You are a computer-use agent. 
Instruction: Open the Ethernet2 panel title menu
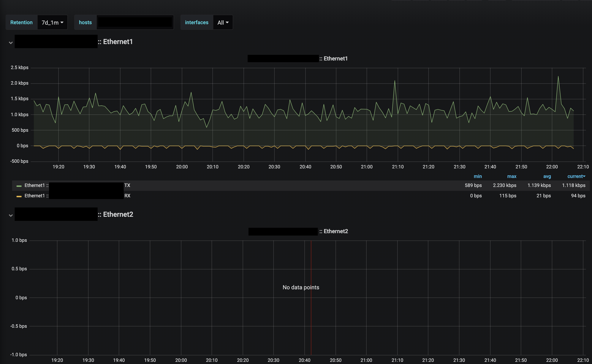click(x=336, y=231)
